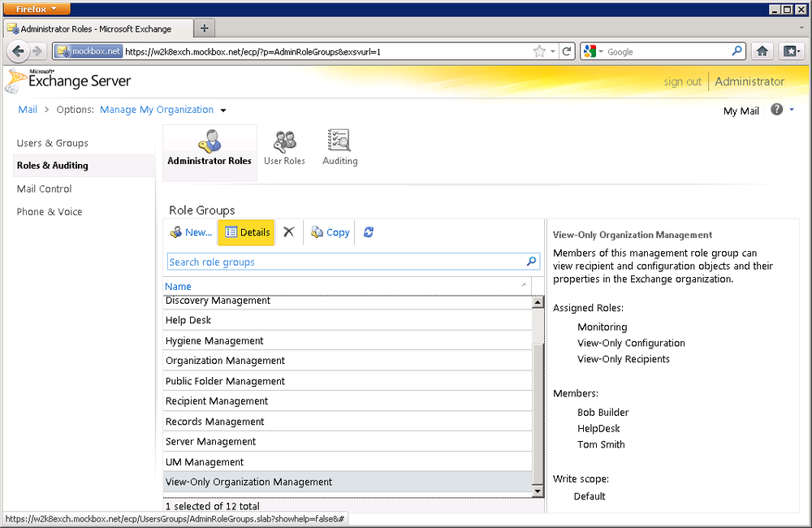Viewport: 812px width, 528px height.
Task: Click the mockbox.net site identity badge
Action: (x=88, y=51)
